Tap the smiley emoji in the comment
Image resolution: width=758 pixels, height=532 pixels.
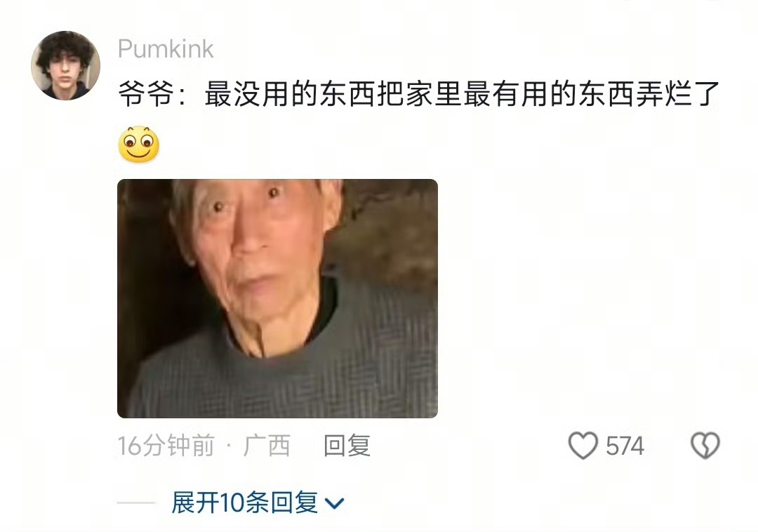pos(139,144)
